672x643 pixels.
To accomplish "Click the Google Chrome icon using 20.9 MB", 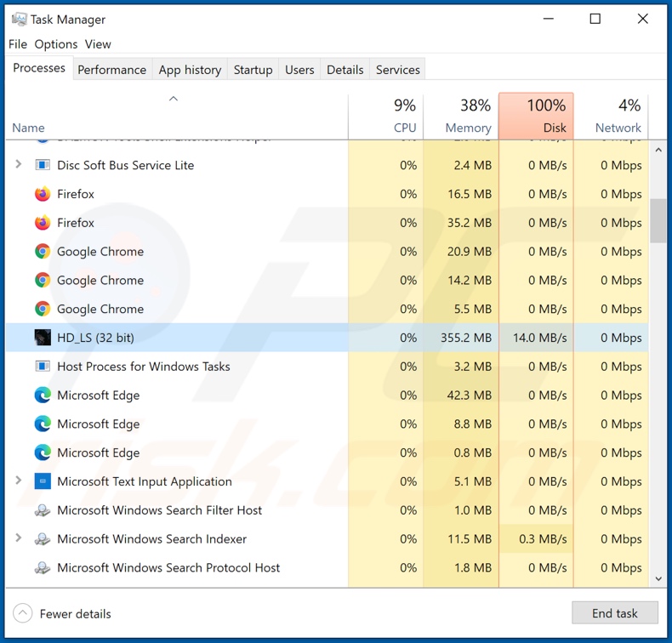I will [x=43, y=252].
